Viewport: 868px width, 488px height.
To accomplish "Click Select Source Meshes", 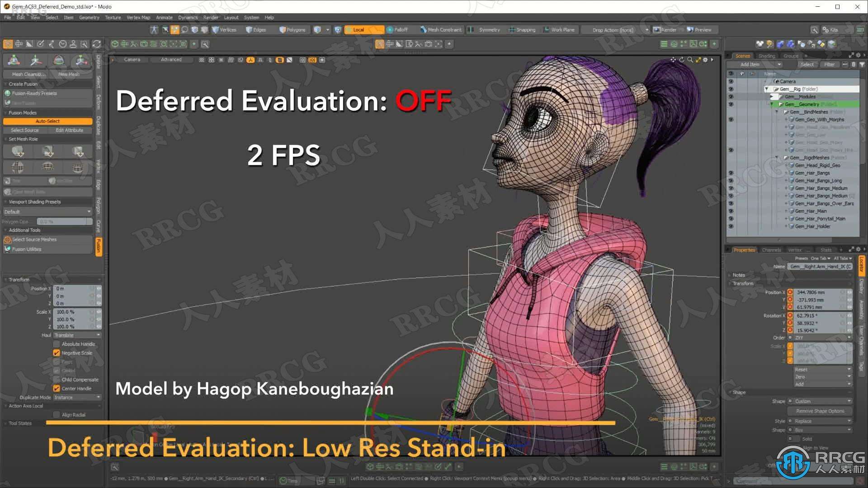I will [x=48, y=239].
